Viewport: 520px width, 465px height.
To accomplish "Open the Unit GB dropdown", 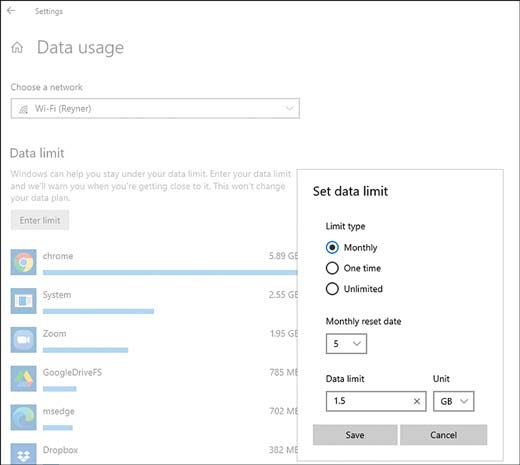I will (x=453, y=401).
